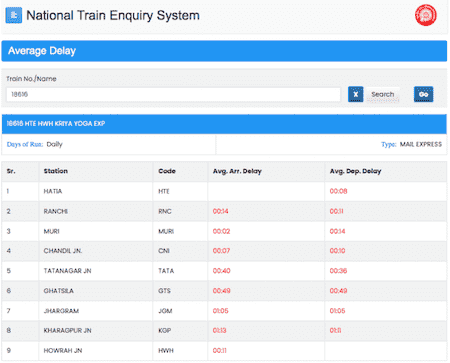
Task: Click CHANDIL JN.'s arrival delay 00:07
Action: pyautogui.click(x=221, y=251)
